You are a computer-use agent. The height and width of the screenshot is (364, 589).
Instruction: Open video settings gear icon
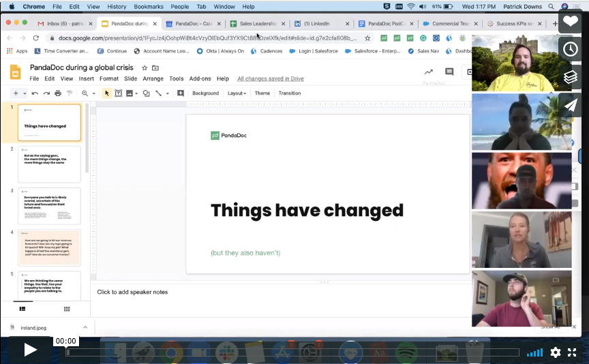pyautogui.click(x=555, y=352)
